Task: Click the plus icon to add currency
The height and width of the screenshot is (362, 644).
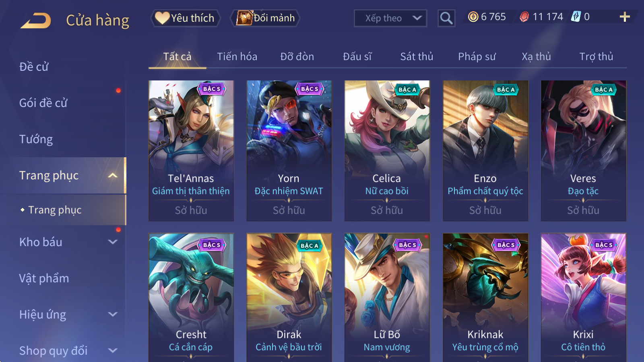Action: tap(625, 17)
